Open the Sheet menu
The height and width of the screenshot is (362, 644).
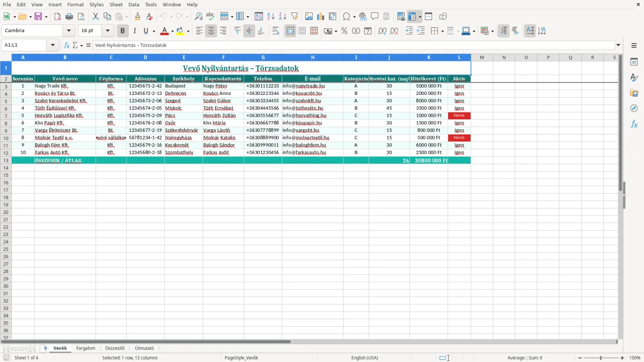click(x=116, y=4)
